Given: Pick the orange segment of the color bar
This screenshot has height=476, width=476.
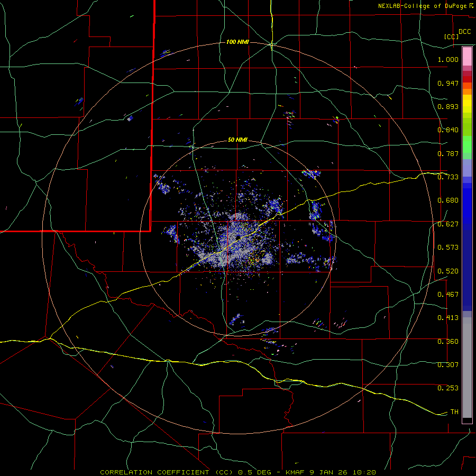Looking at the screenshot, I should (467, 89).
